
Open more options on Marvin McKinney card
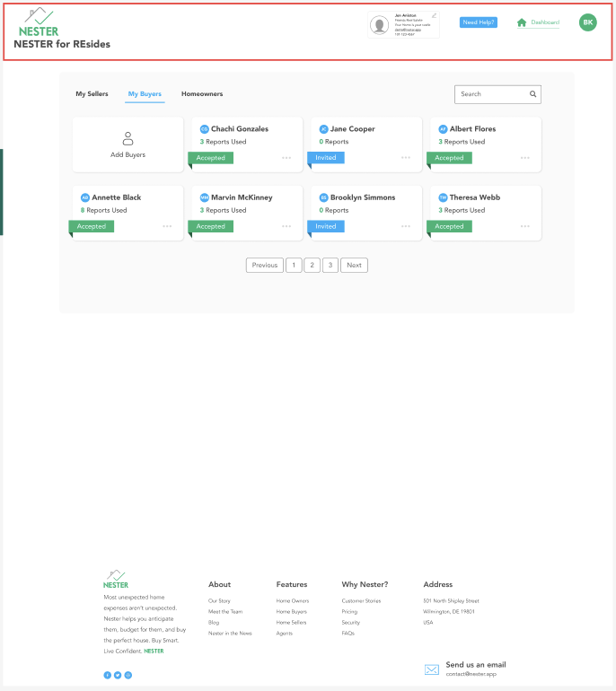click(x=286, y=226)
